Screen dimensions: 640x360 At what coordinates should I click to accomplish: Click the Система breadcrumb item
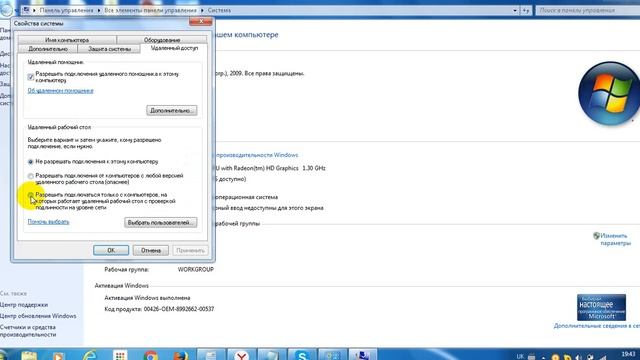pos(219,10)
